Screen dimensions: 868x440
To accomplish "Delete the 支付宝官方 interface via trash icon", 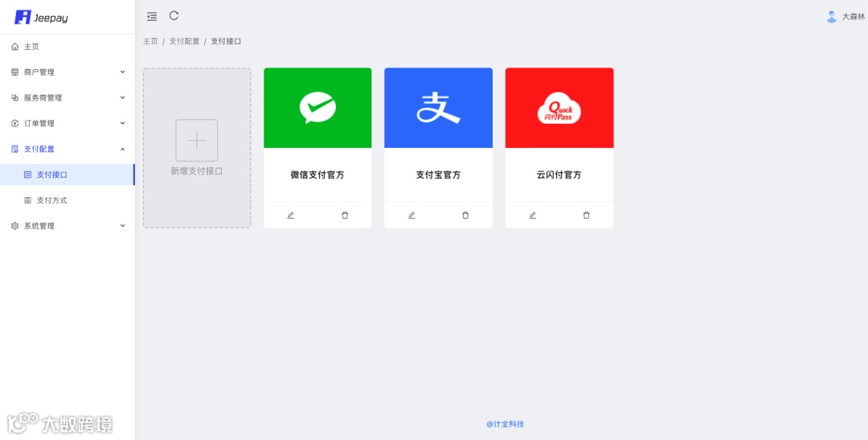I will point(465,215).
